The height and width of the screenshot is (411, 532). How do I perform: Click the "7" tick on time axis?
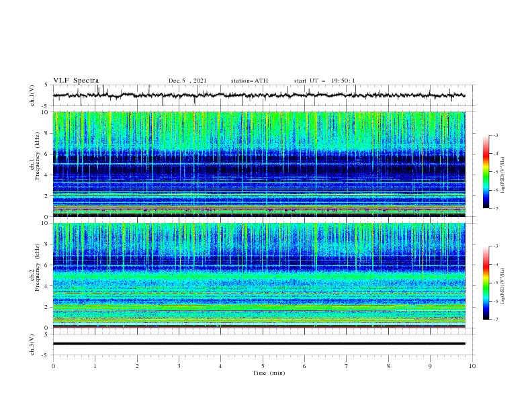coord(347,366)
